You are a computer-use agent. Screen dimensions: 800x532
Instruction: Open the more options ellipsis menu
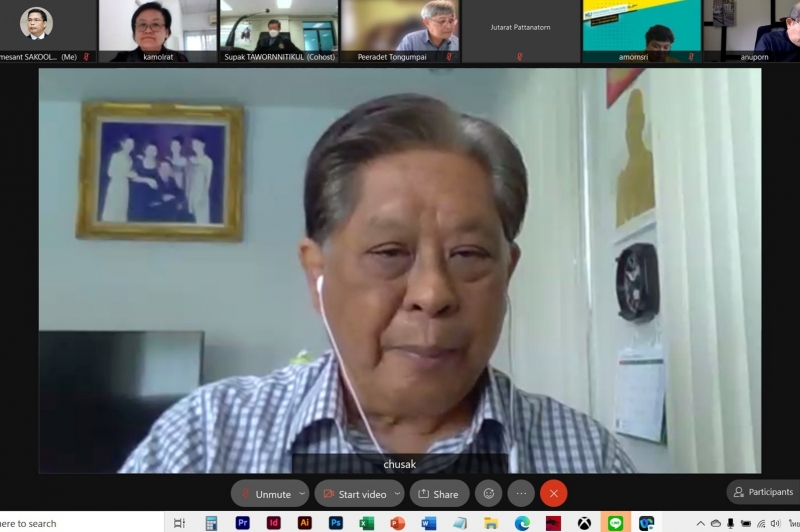[521, 493]
